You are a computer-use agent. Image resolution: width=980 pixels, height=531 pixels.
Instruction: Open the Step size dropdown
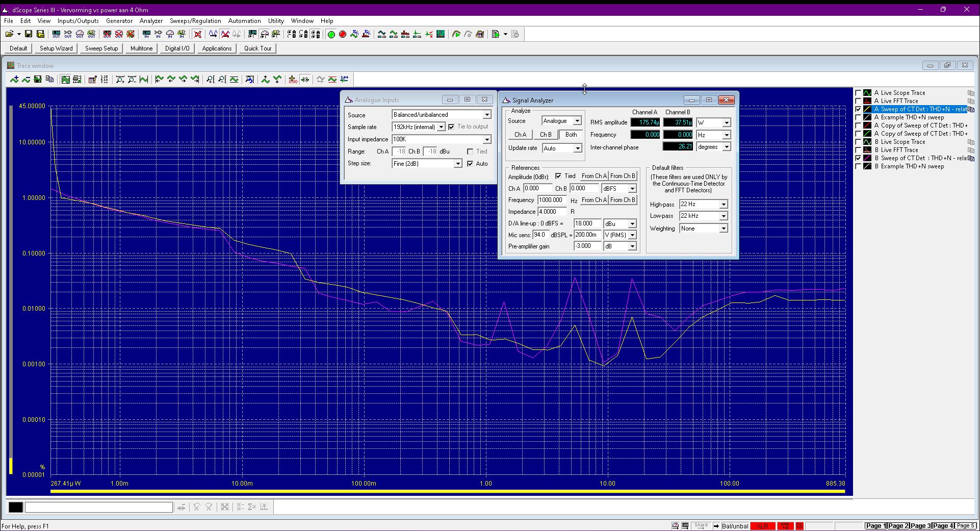click(x=458, y=164)
